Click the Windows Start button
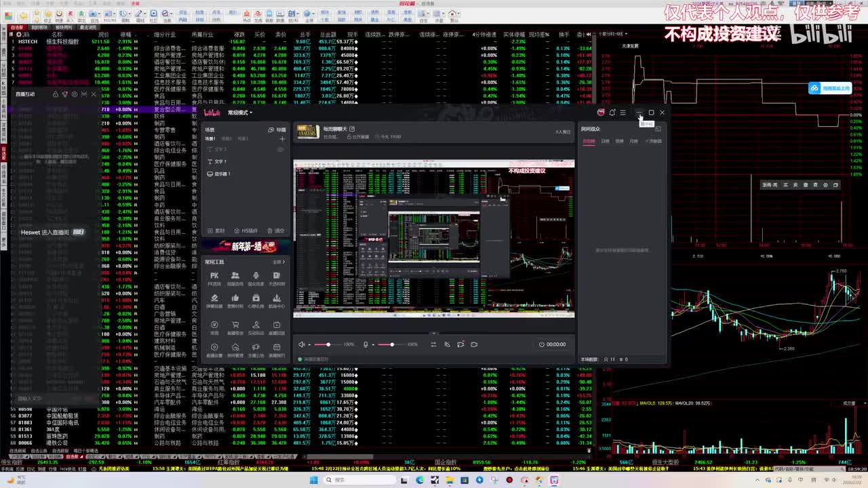The height and width of the screenshot is (488, 868). [314, 480]
